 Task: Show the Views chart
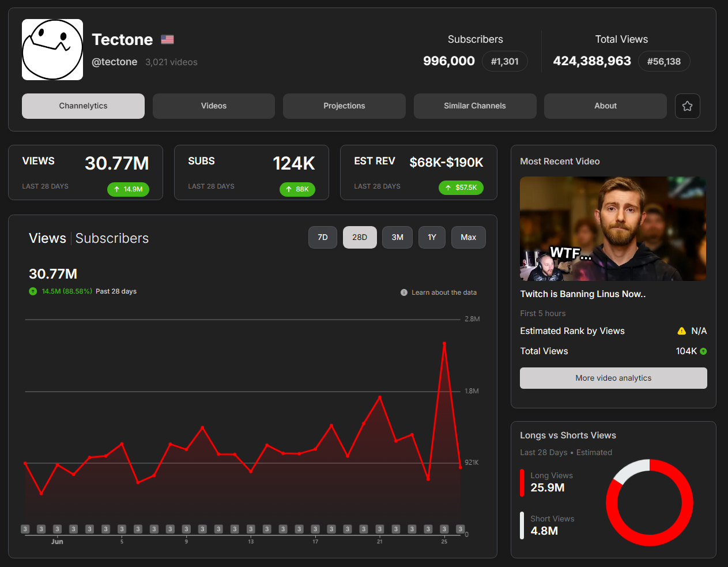point(47,238)
